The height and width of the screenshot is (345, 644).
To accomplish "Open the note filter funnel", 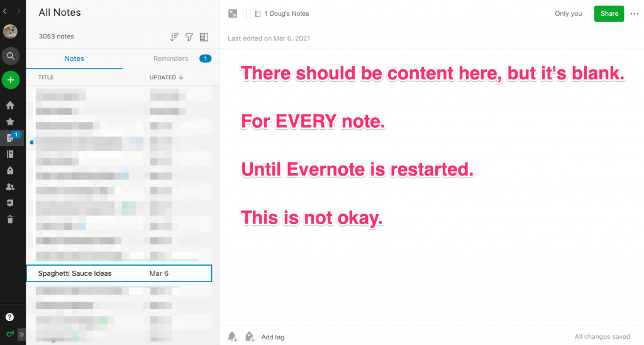I will click(x=189, y=37).
